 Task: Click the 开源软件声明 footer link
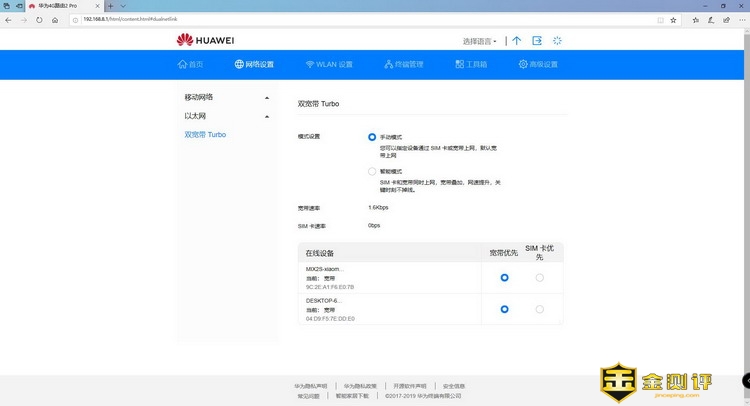point(409,385)
